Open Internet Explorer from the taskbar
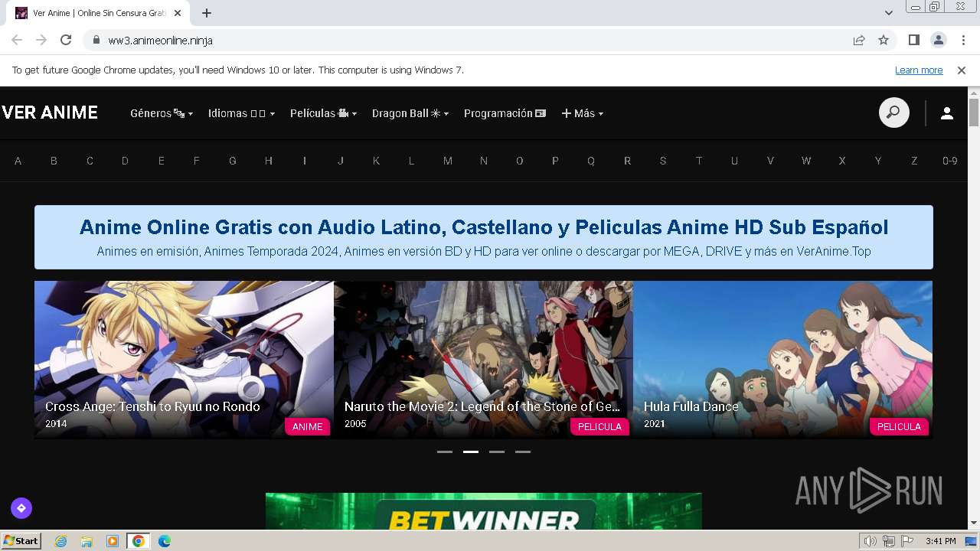The width and height of the screenshot is (980, 551). click(60, 541)
